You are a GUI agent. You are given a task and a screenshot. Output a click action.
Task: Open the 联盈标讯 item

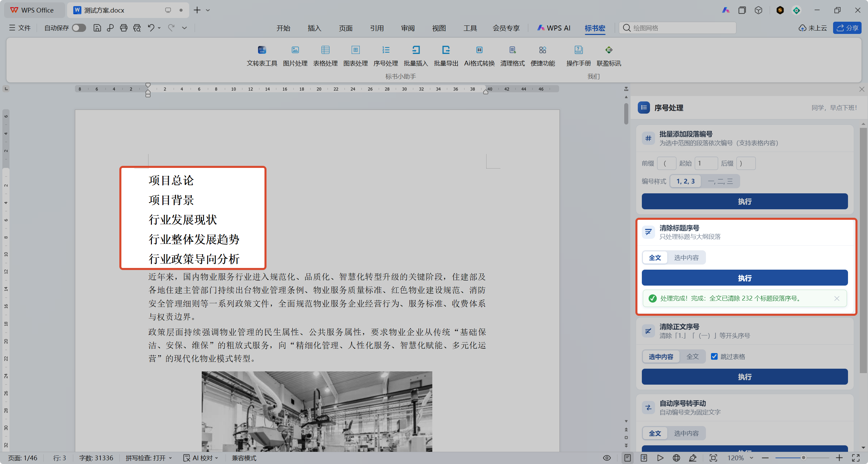(x=609, y=56)
